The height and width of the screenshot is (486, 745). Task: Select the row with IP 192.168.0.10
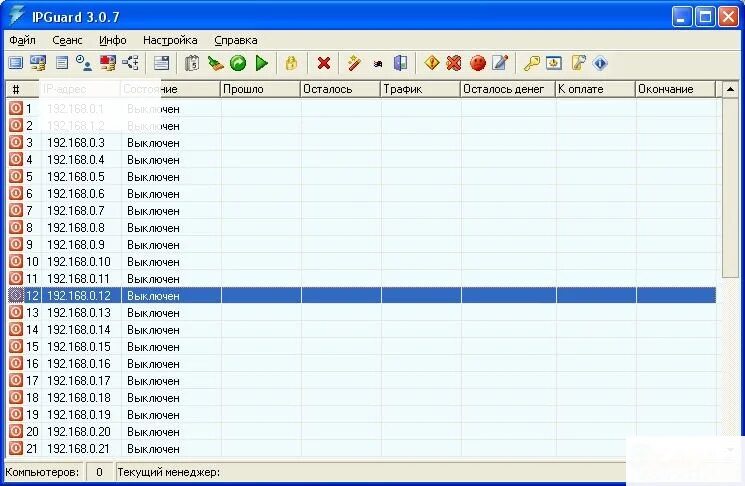pos(361,262)
